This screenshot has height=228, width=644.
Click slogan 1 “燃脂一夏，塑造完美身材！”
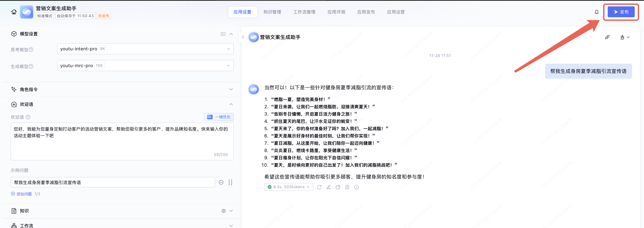[301, 99]
